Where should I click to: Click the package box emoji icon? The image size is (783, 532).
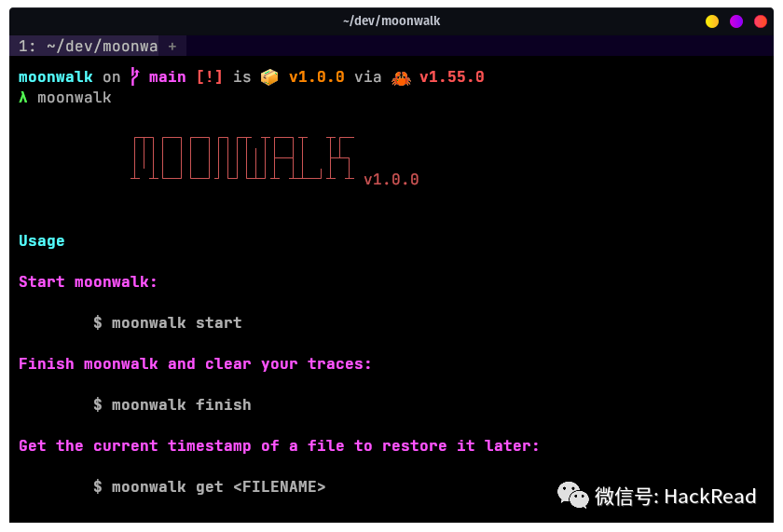tap(269, 77)
